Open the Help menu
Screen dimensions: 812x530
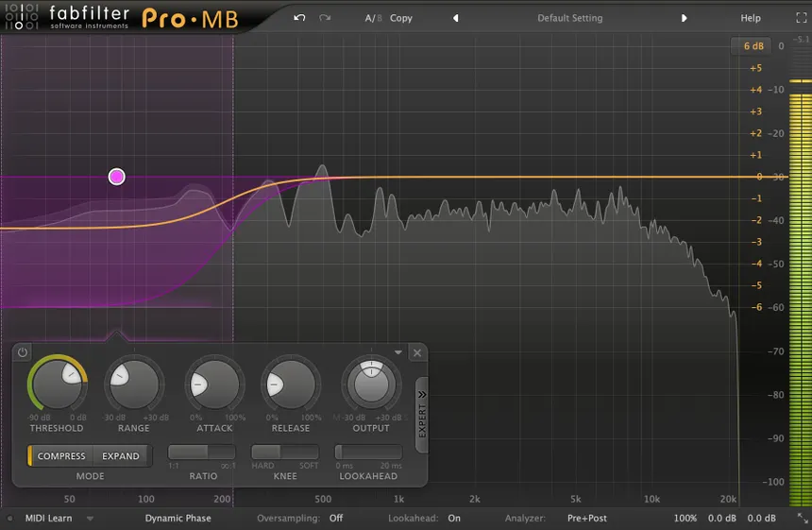tap(751, 18)
